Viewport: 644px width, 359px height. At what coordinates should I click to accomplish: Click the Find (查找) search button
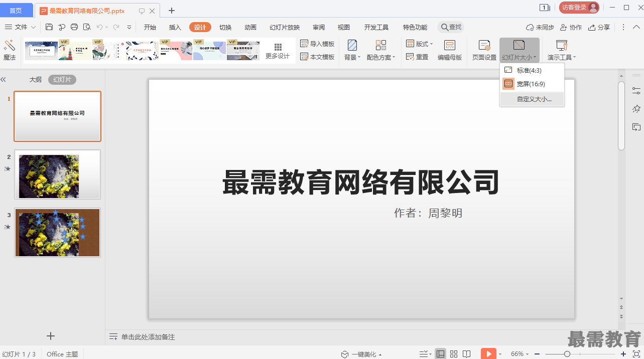(x=451, y=27)
